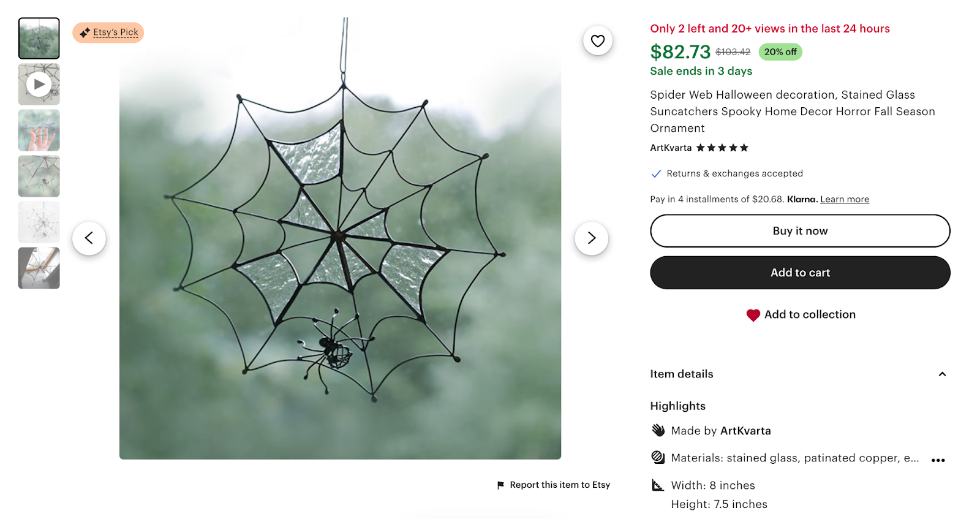The image size is (980, 519).
Task: Select the hand-holding-web thumbnail in the sidebar
Action: pos(39,130)
